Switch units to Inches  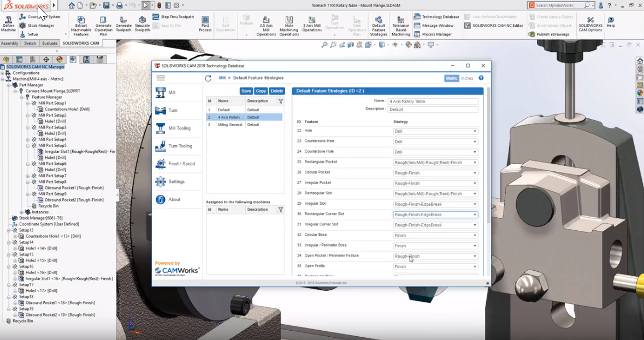point(467,78)
